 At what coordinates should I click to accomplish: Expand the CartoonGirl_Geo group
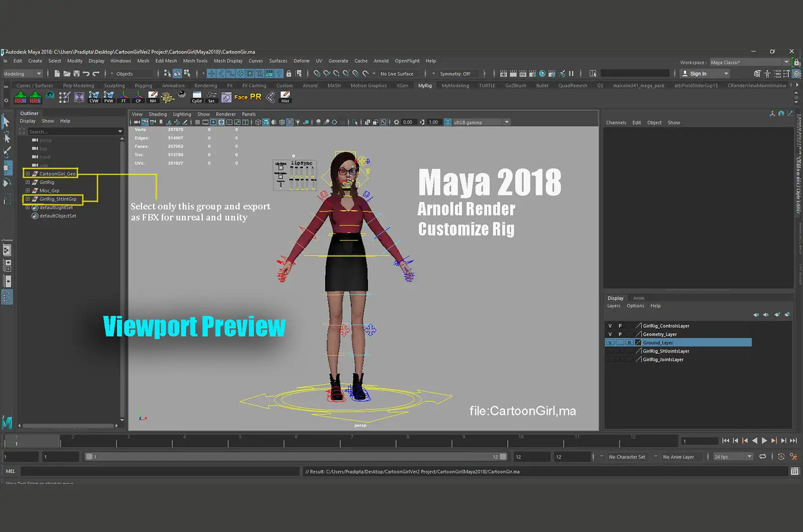coord(28,174)
